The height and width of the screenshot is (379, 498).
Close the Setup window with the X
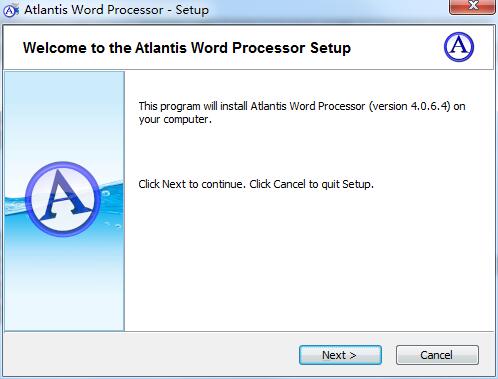click(x=472, y=6)
